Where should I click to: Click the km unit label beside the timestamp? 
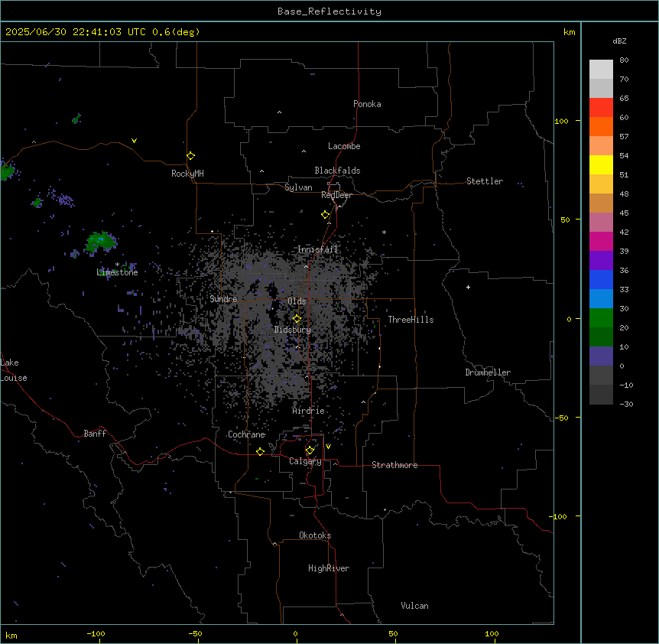tap(570, 32)
